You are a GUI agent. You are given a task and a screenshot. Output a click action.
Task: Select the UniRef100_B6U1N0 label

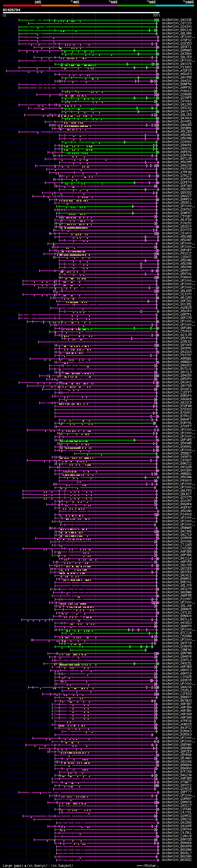(177, 857)
